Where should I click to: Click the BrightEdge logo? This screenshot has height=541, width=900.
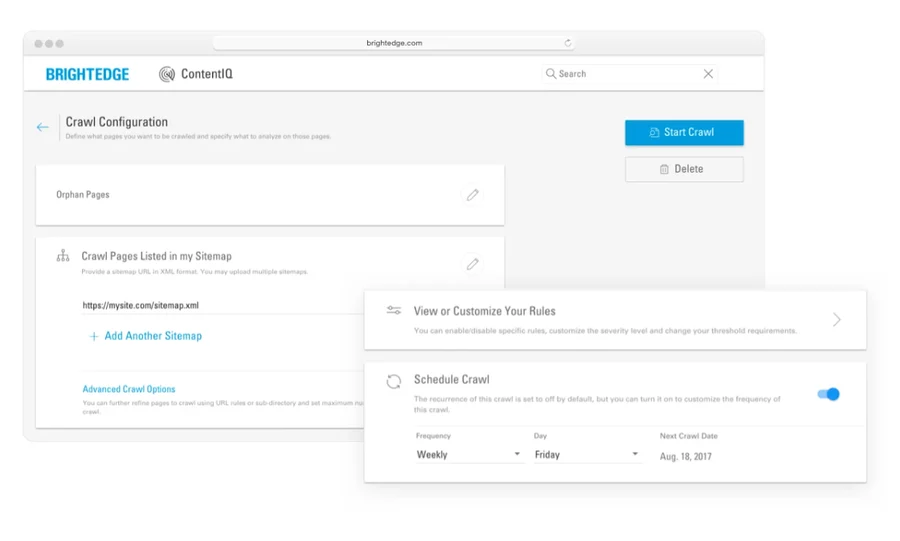pyautogui.click(x=87, y=74)
